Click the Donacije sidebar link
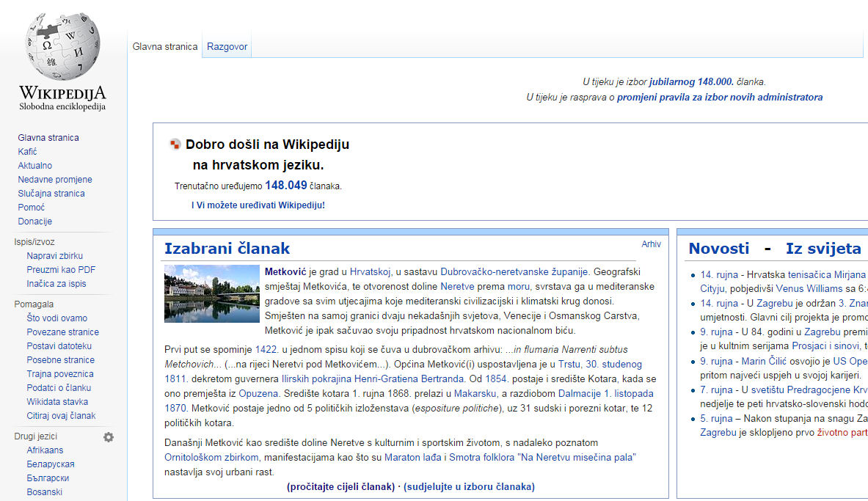 coord(35,222)
